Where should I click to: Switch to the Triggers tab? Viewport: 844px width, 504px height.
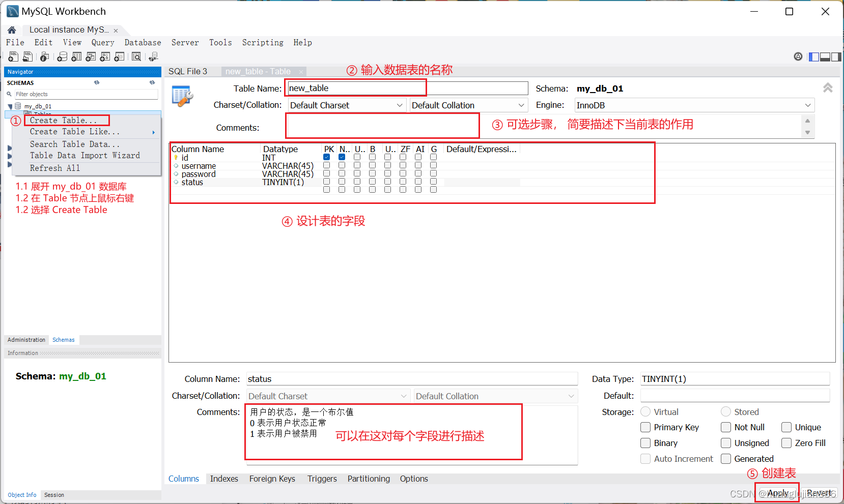coord(322,479)
